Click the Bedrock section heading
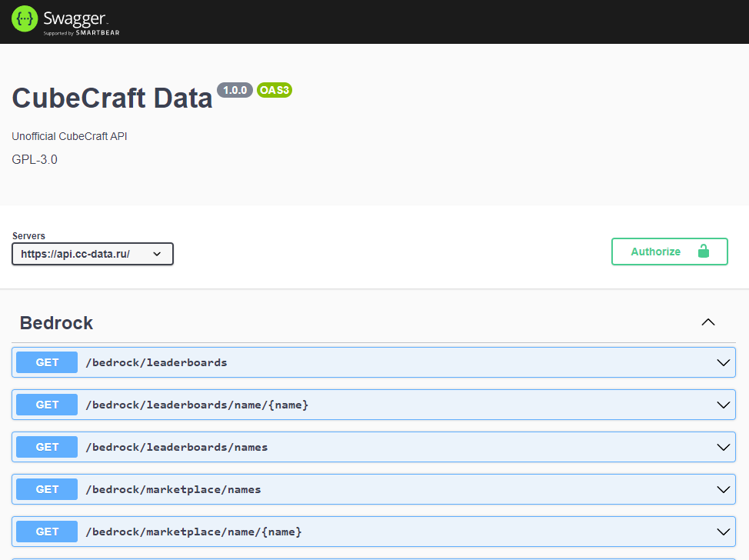The height and width of the screenshot is (560, 749). coord(56,323)
